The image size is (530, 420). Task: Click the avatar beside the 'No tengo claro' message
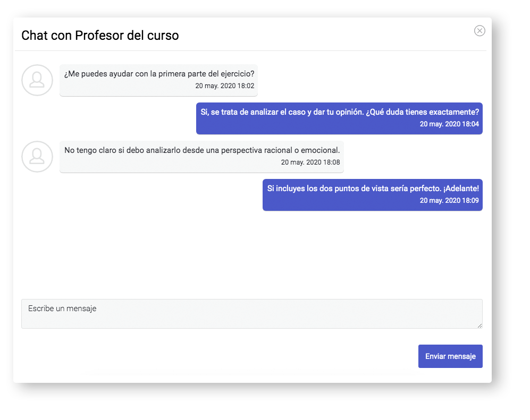(37, 157)
